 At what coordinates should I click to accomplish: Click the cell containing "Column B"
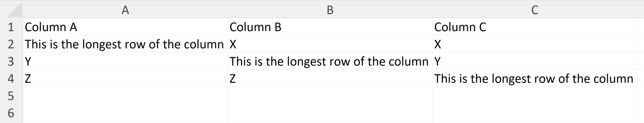pos(330,27)
